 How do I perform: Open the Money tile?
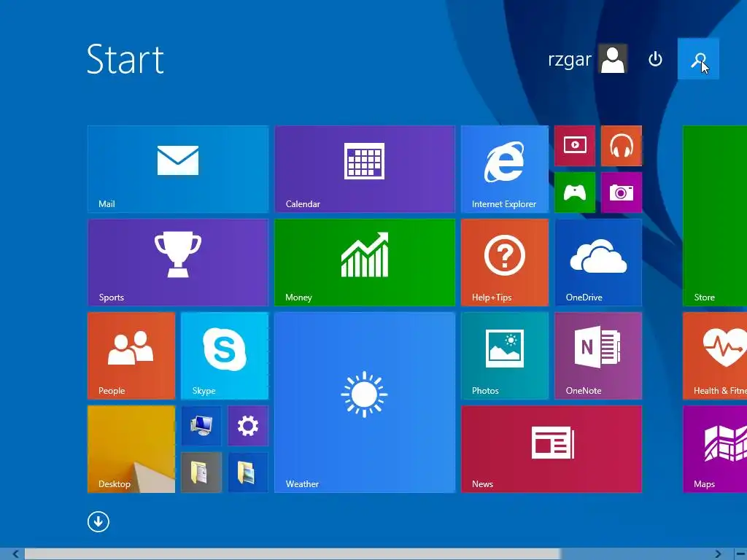(x=365, y=262)
